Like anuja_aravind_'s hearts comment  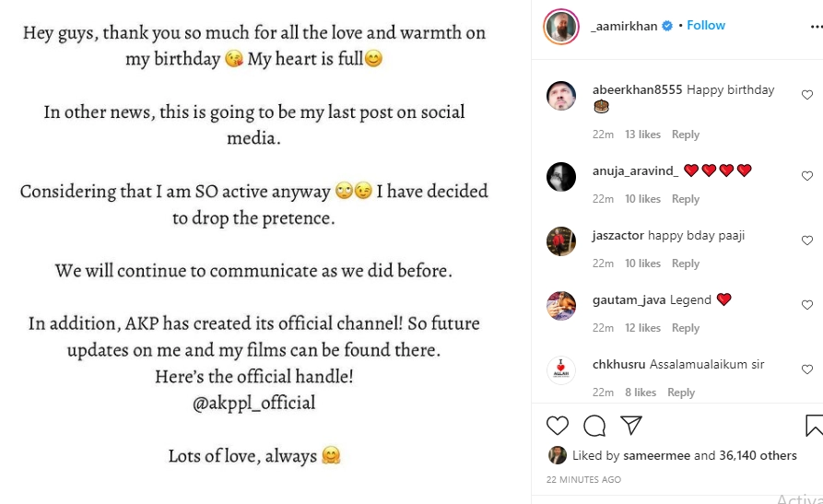807,176
